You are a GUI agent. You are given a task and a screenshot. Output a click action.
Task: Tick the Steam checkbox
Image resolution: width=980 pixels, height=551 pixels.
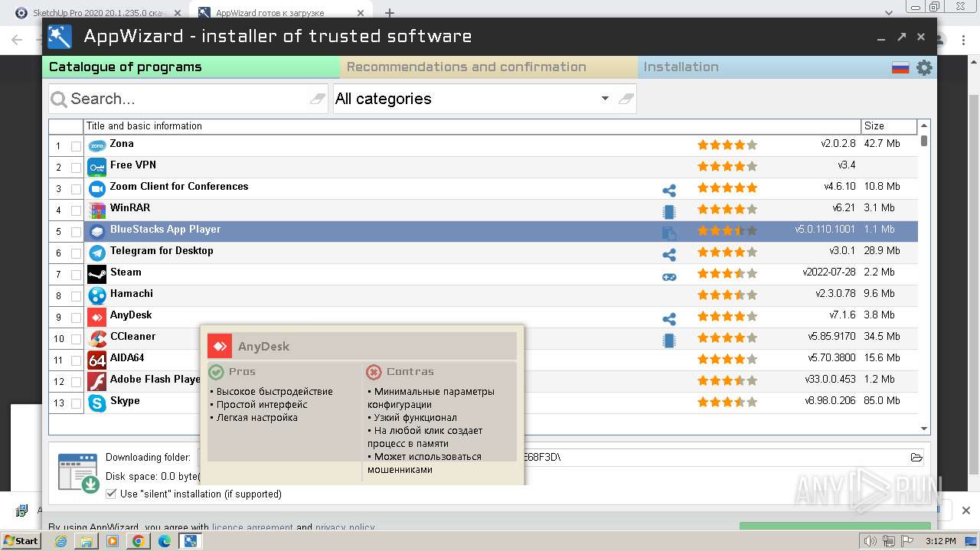pos(76,275)
